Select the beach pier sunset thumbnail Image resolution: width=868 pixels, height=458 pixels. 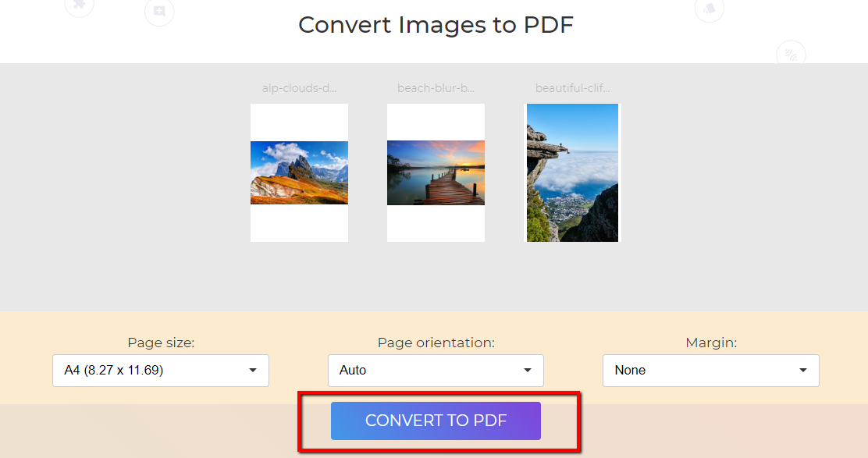point(436,172)
